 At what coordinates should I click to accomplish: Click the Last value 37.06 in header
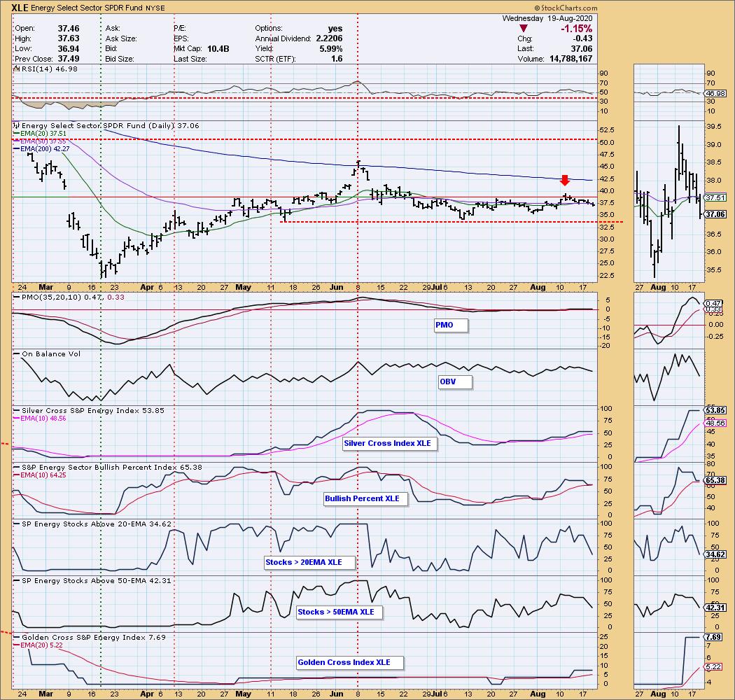pos(581,49)
